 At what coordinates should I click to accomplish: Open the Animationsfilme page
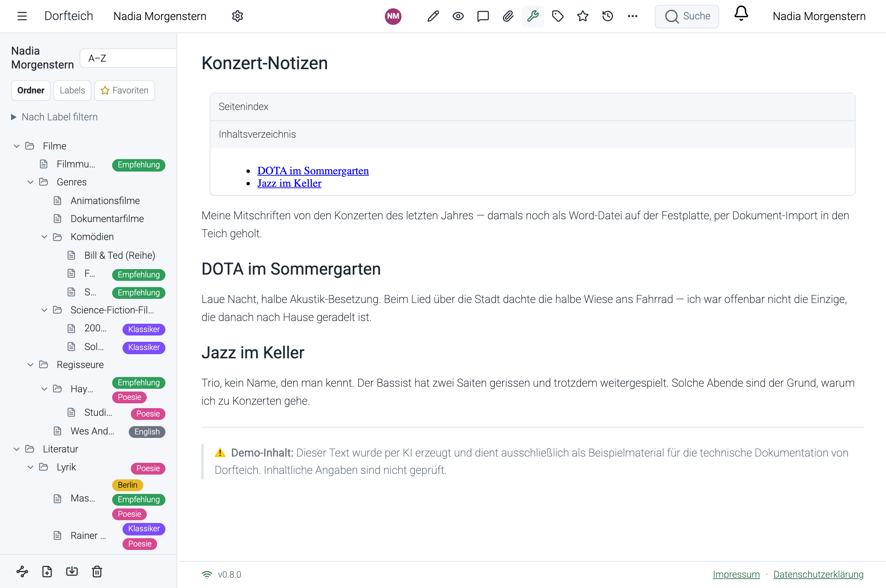pos(105,201)
